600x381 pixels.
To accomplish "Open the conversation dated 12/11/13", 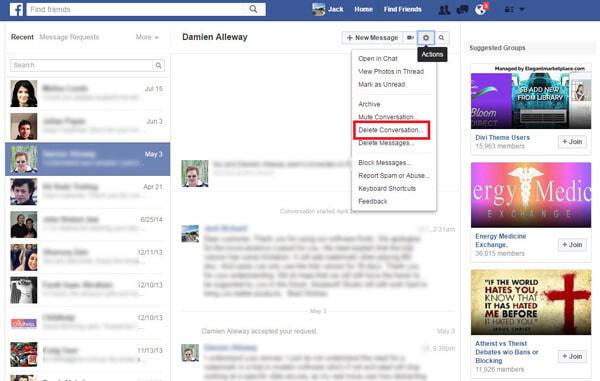I will click(88, 257).
